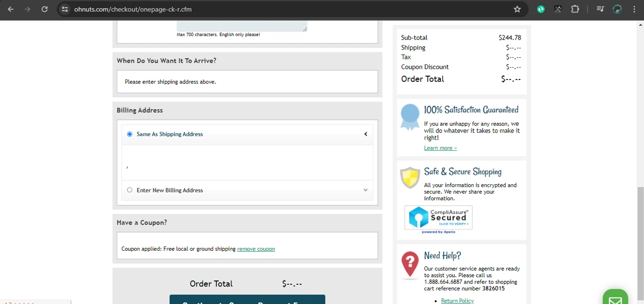Image resolution: width=644 pixels, height=304 pixels.
Task: Click the Continue to Secure Payment button
Action: click(x=247, y=299)
